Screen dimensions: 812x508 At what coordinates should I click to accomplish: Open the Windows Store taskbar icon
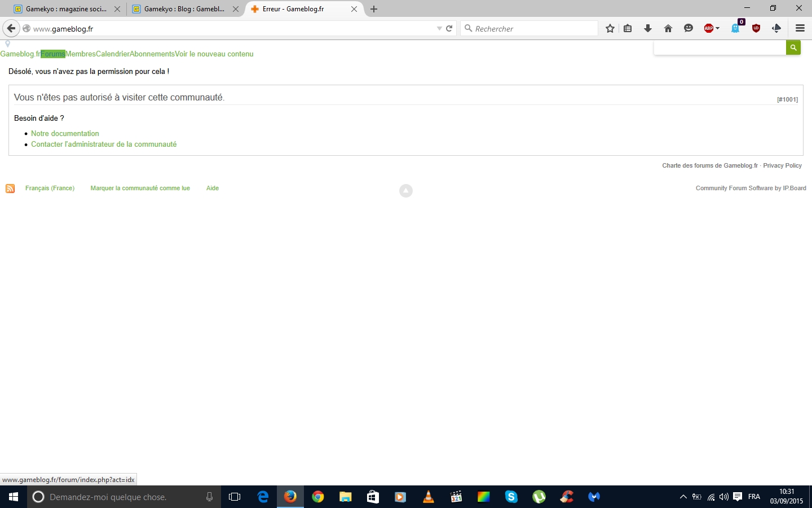coord(373,497)
